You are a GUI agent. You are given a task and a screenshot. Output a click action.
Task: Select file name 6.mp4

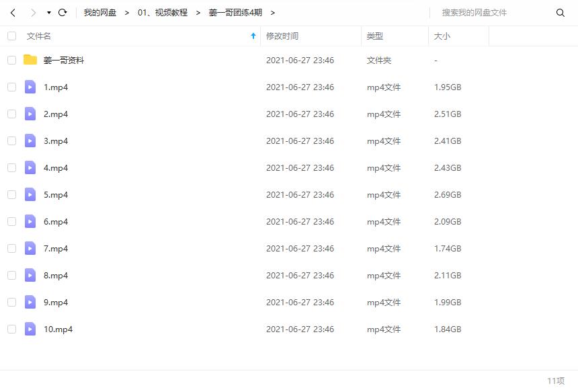[x=56, y=222]
